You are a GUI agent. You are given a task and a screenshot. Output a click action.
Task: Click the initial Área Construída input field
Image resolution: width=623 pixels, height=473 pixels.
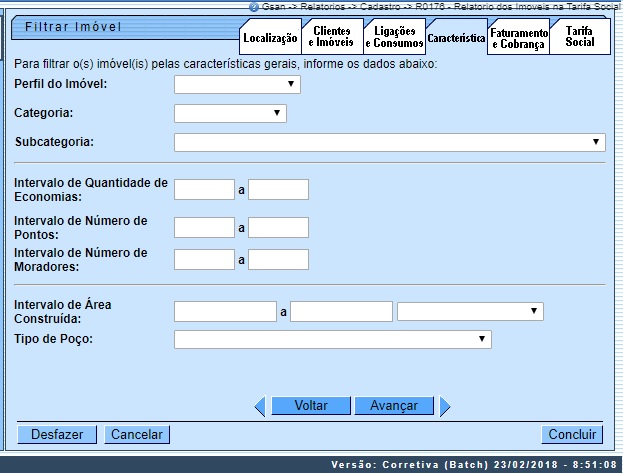click(225, 312)
